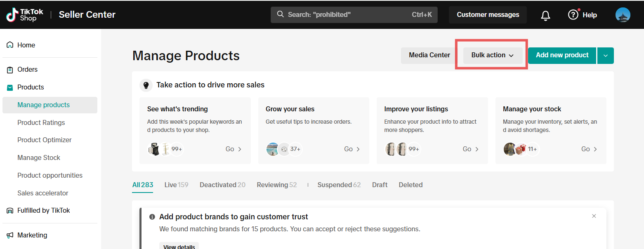Open Product Optimizer in the sidebar
This screenshot has height=249, width=644.
[45, 140]
